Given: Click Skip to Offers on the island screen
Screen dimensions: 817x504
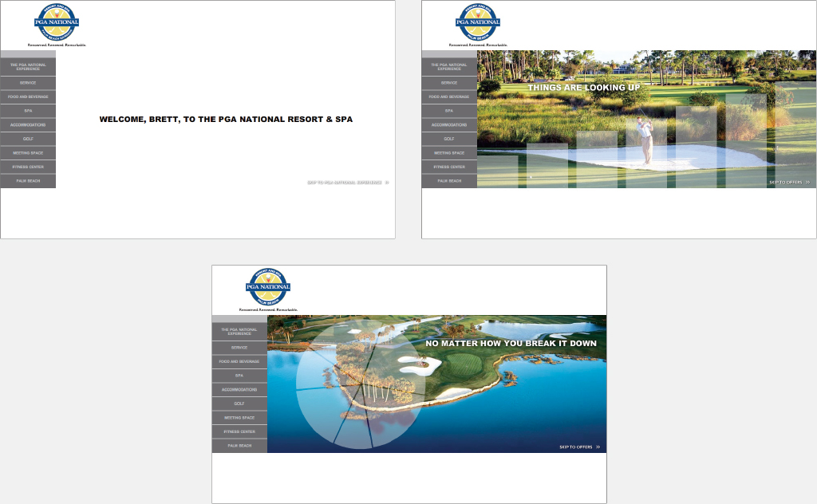Looking at the screenshot, I should coord(580,447).
